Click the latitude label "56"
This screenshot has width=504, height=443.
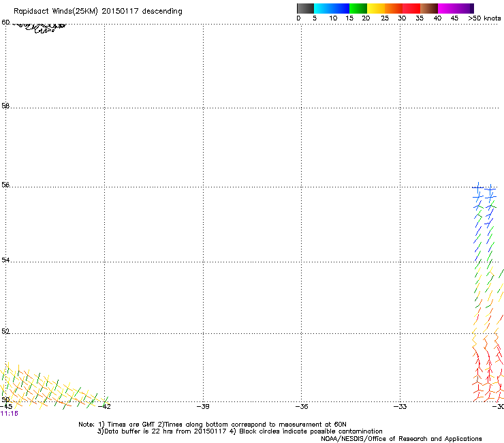(5, 185)
